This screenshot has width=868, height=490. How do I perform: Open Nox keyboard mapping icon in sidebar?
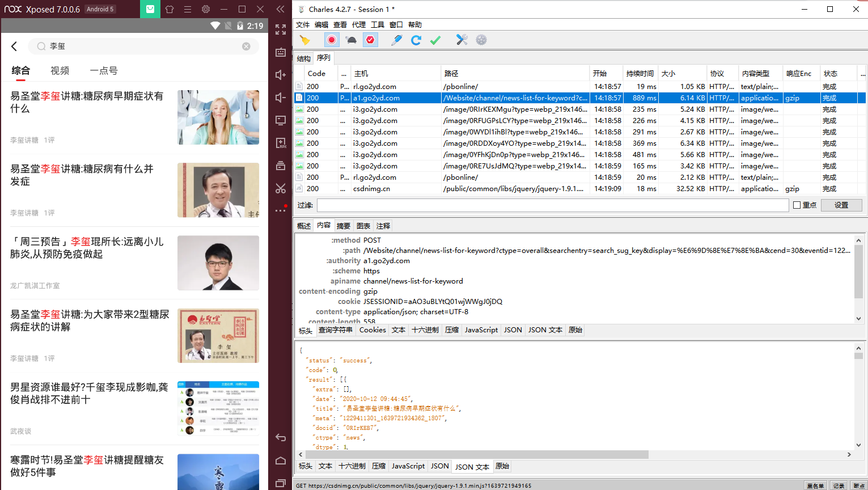pyautogui.click(x=281, y=52)
